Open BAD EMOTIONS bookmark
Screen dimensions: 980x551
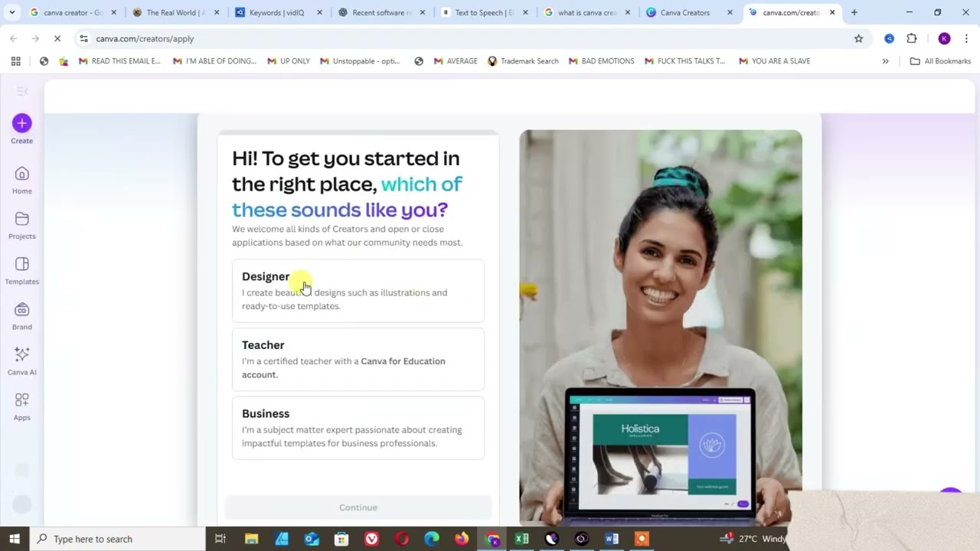coord(601,61)
